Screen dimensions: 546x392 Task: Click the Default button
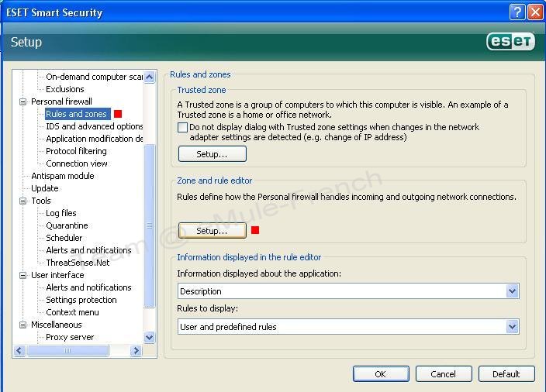pyautogui.click(x=506, y=374)
